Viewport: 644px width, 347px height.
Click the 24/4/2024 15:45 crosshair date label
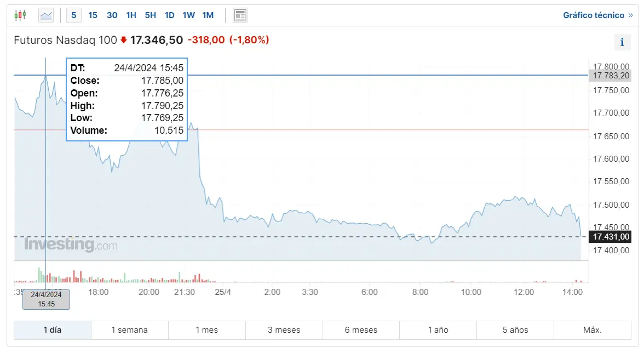point(46,299)
